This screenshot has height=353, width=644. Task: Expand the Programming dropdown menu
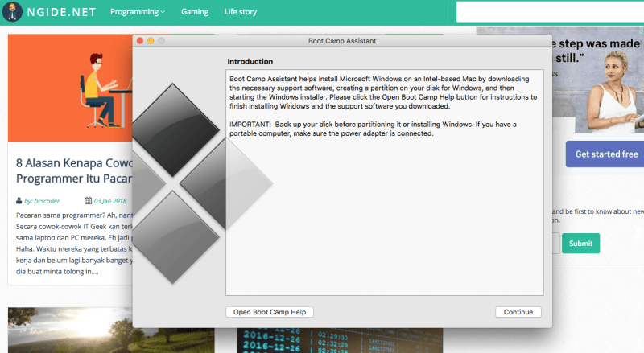[137, 12]
